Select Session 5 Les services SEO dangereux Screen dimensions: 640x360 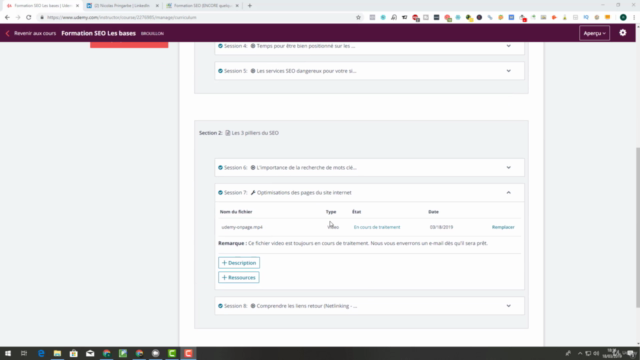pyautogui.click(x=306, y=71)
